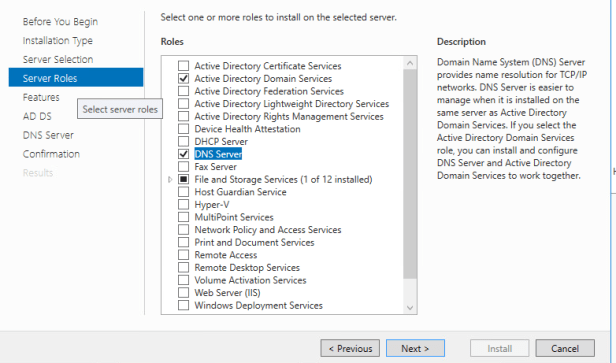Open DNS Server step in sidebar
This screenshot has height=363, width=616.
48,135
